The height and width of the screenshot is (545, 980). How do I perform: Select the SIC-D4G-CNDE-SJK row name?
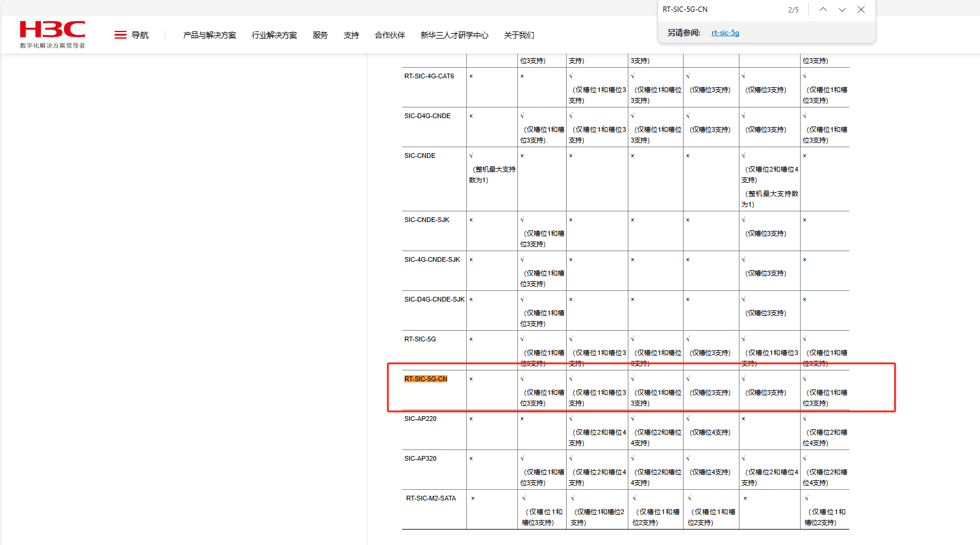(x=434, y=299)
